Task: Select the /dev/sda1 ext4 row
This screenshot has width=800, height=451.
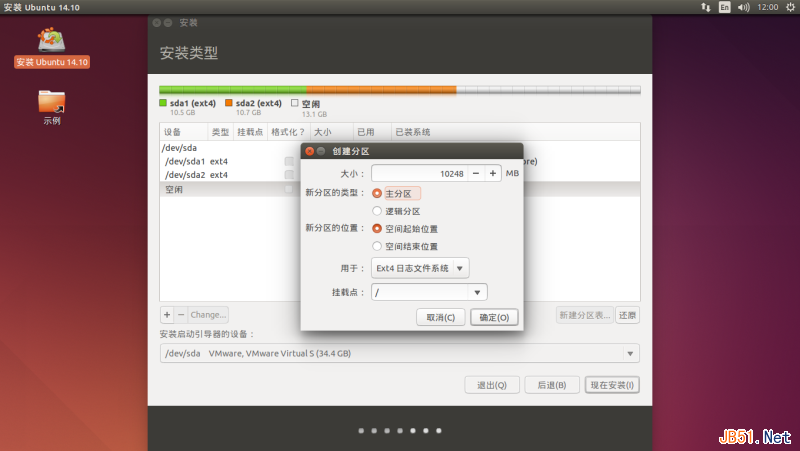Action: coord(230,161)
